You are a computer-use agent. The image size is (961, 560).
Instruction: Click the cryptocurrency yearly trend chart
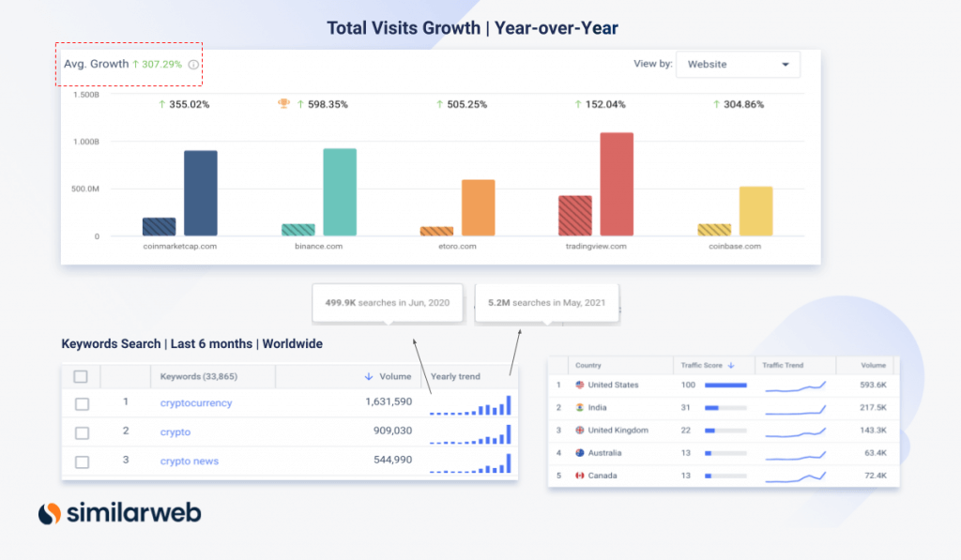[470, 405]
